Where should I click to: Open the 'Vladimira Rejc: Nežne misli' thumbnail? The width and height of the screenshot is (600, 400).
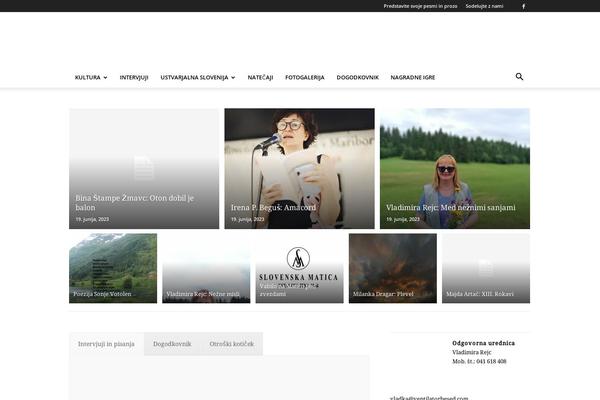pos(206,268)
